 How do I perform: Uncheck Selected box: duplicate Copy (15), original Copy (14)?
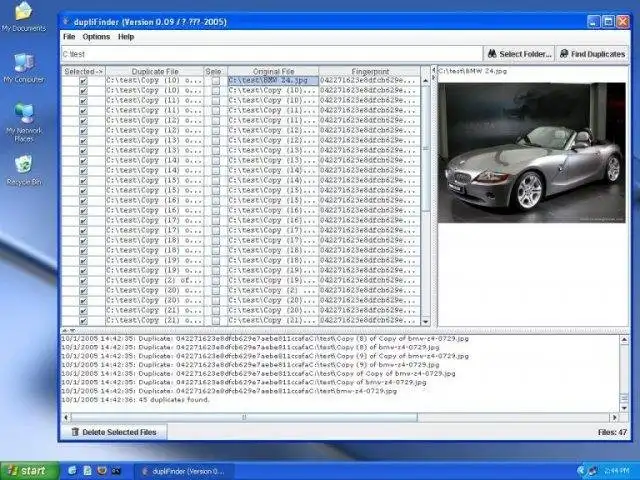click(83, 181)
